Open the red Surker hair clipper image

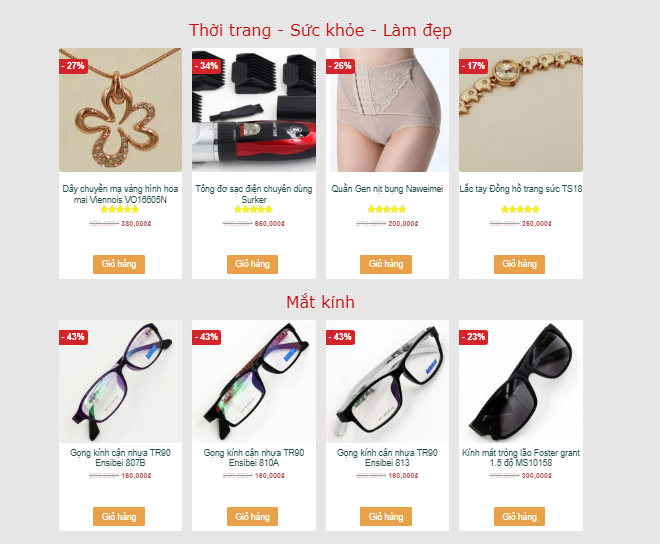(x=254, y=110)
